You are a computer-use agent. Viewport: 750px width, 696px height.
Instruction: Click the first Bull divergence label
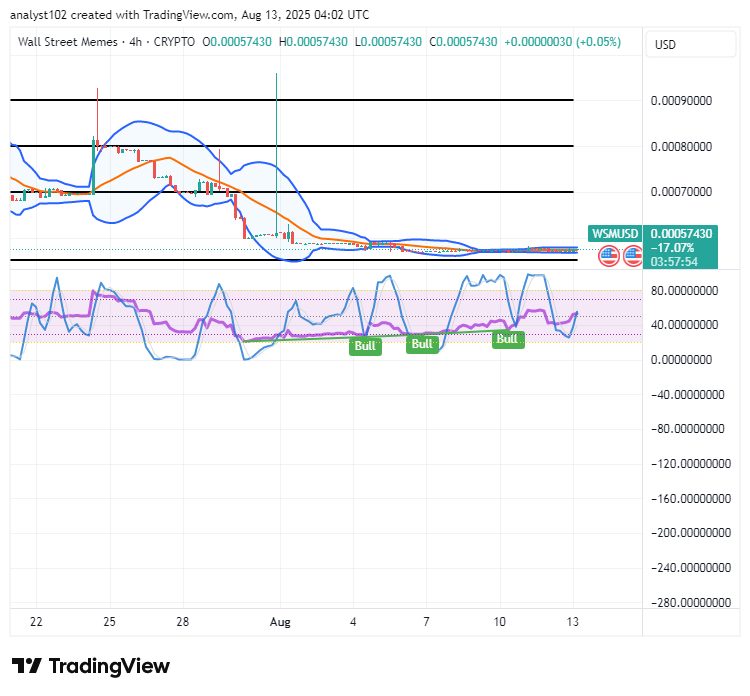point(365,346)
